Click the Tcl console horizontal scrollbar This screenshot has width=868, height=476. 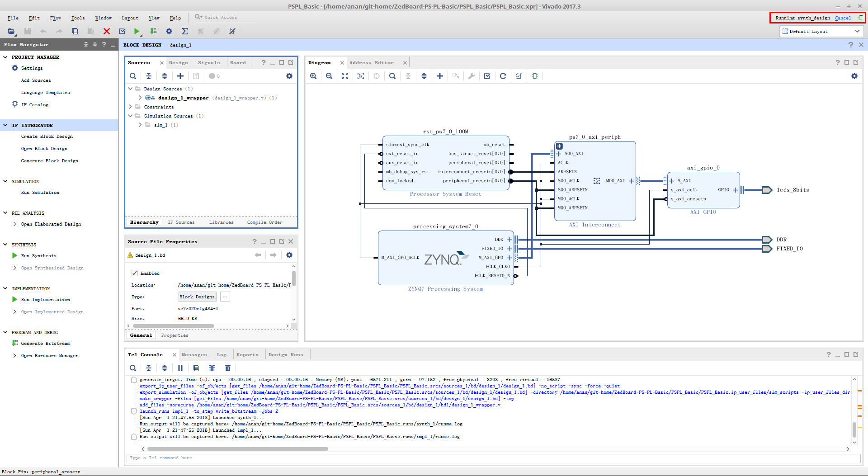[237, 449]
